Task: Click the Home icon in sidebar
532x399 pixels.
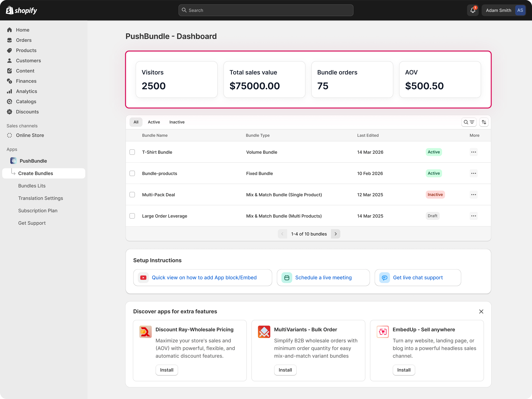Action: click(x=10, y=30)
